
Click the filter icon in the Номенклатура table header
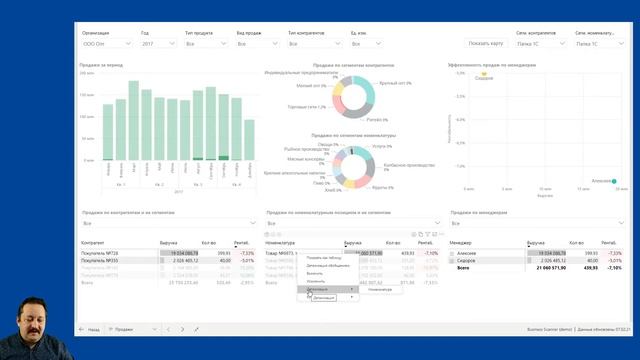427,234
